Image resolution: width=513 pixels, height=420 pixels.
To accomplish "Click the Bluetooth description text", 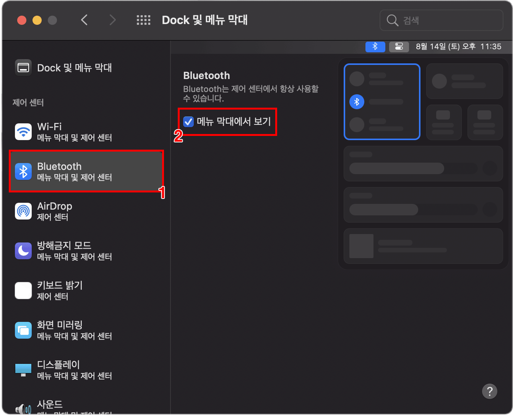I will point(251,94).
